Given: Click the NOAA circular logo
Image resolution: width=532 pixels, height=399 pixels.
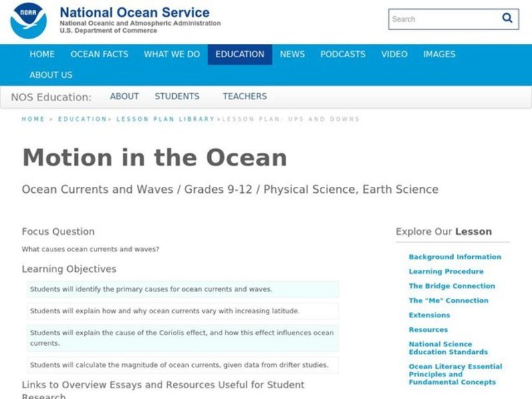Looking at the screenshot, I should click(27, 21).
